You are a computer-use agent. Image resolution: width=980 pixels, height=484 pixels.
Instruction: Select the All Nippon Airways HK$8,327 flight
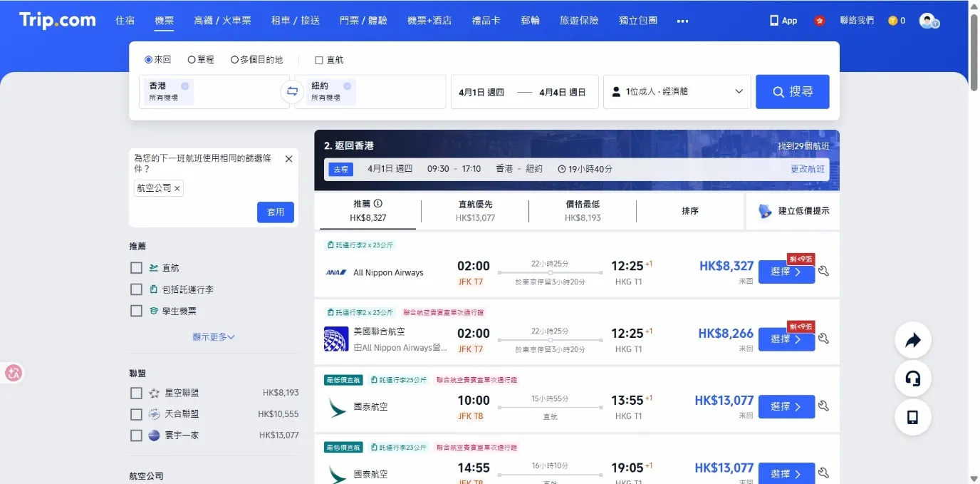coord(786,272)
